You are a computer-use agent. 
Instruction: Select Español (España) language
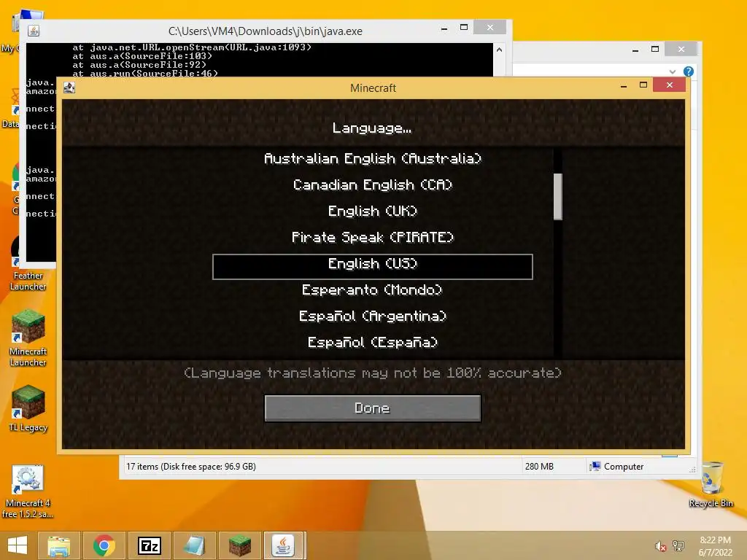click(373, 342)
